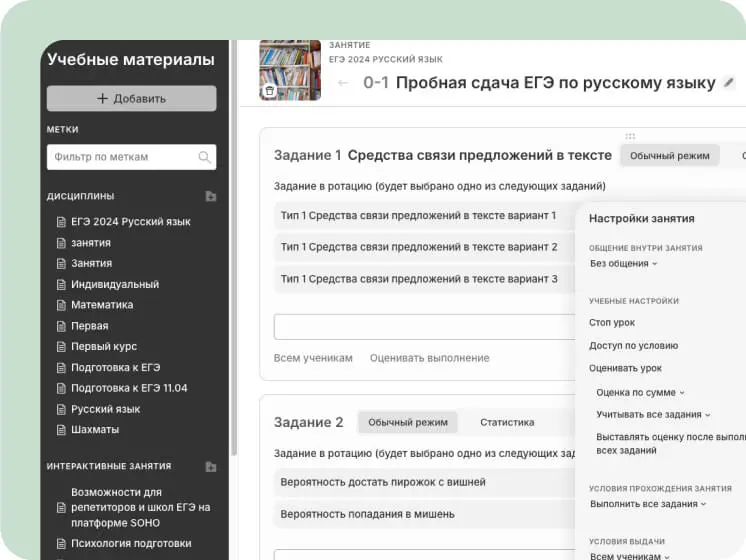Click document icon beside Русский язык
The height and width of the screenshot is (560, 746).
point(61,409)
